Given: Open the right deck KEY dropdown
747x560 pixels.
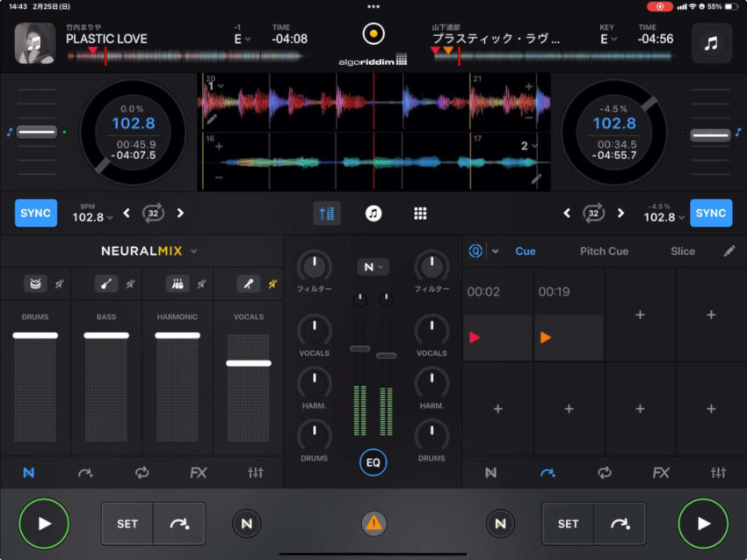Looking at the screenshot, I should 606,39.
